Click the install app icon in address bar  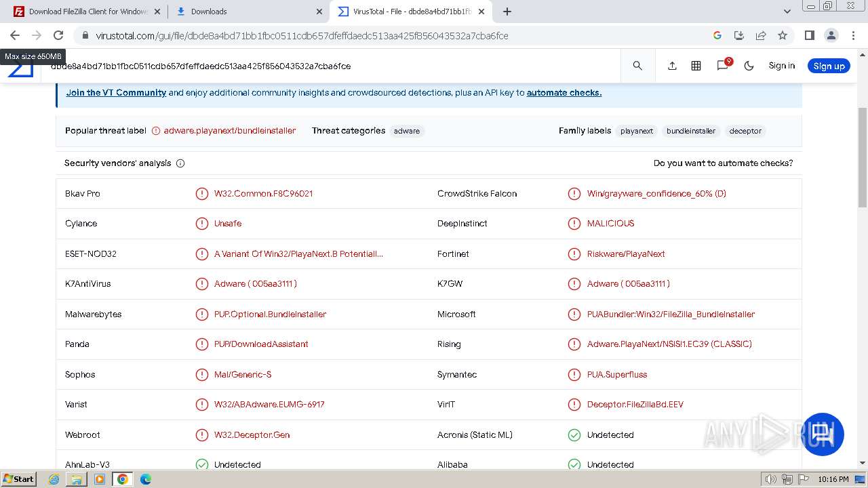(x=739, y=35)
